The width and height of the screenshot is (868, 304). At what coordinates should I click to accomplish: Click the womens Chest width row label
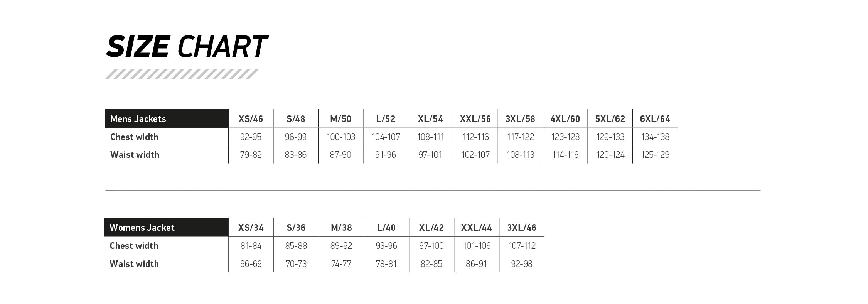tap(134, 246)
